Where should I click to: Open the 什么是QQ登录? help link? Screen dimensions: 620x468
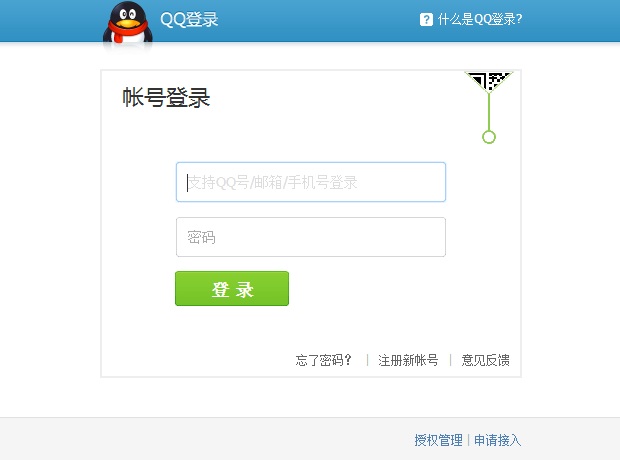coord(480,19)
